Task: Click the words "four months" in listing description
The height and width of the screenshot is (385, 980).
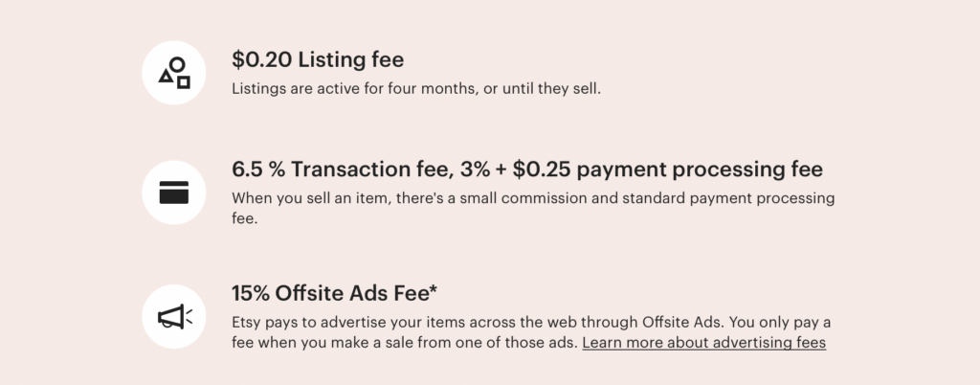Action: [432, 89]
